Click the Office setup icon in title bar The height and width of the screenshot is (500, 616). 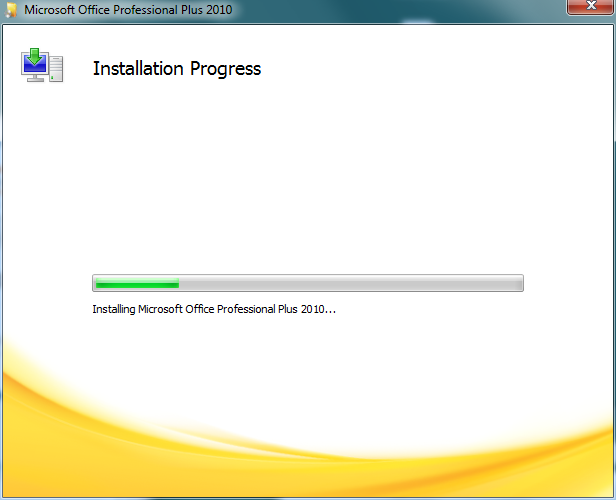tap(11, 9)
